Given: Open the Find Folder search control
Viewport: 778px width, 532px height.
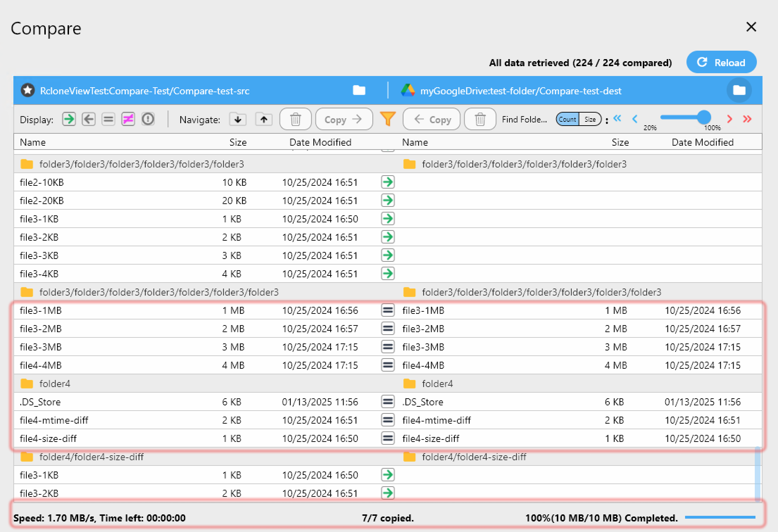Looking at the screenshot, I should coord(525,119).
